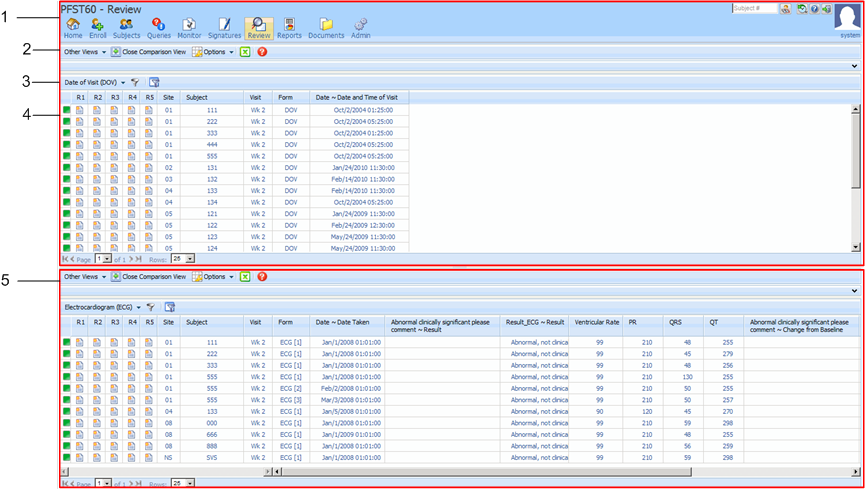
Task: Expand the Options menu in lower panel
Action: pos(213,276)
